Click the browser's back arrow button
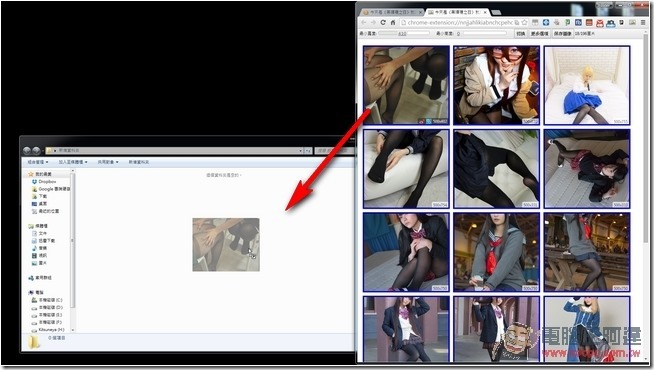This screenshot has height=370, width=654. [x=364, y=23]
